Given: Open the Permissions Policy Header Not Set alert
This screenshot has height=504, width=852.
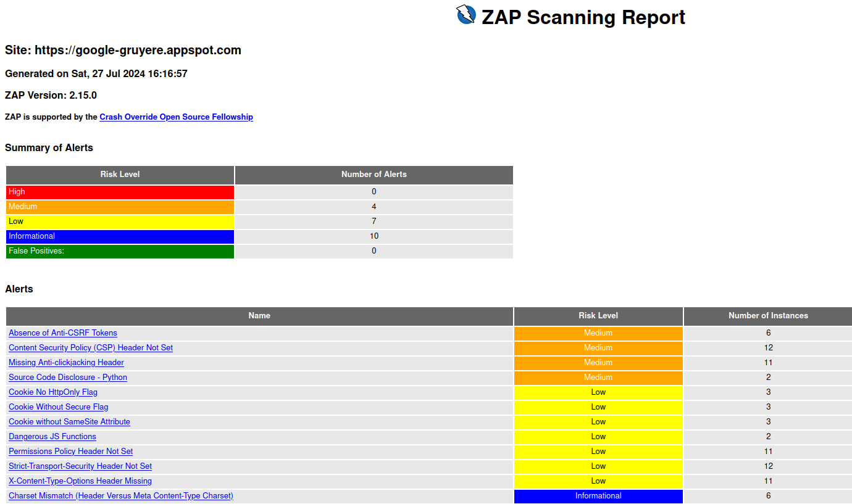Looking at the screenshot, I should (70, 451).
